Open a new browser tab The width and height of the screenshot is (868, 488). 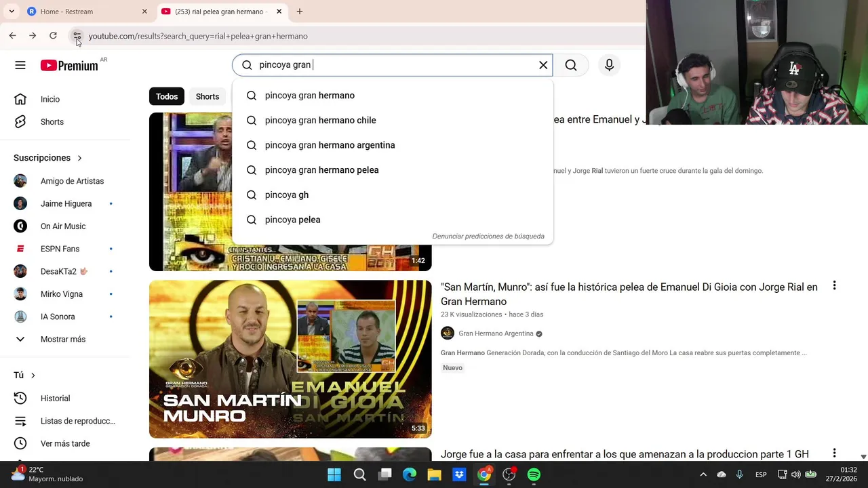pyautogui.click(x=300, y=12)
